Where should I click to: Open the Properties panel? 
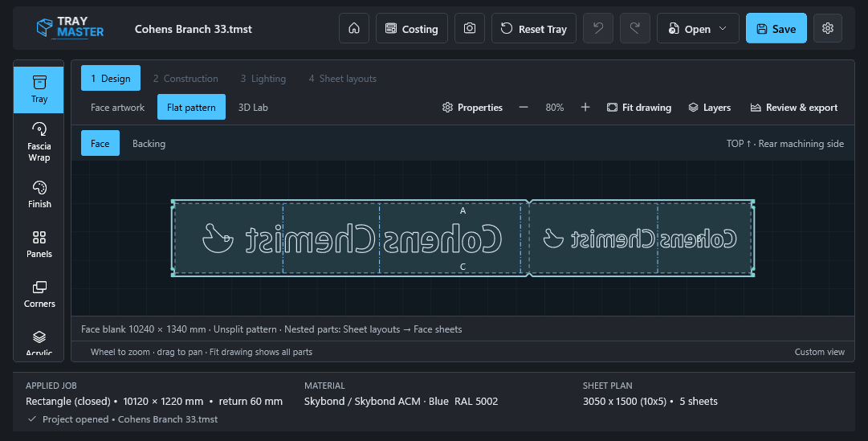(x=472, y=107)
